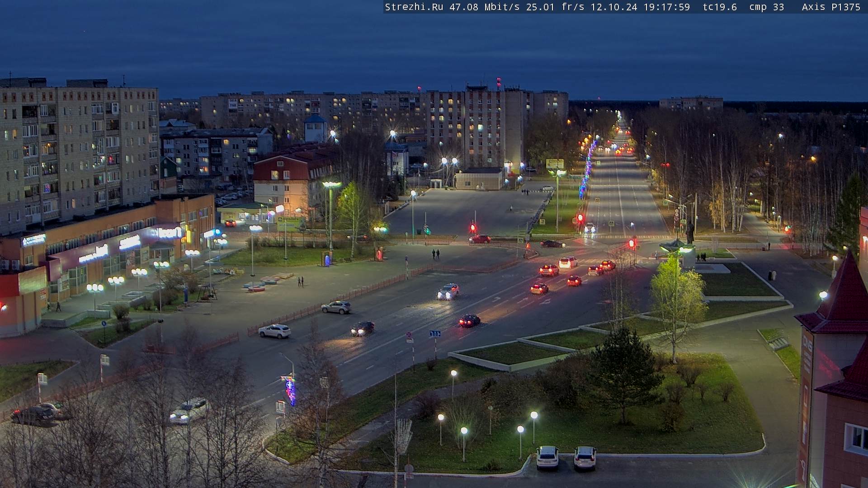Viewport: 868px width, 488px height.
Task: Click the "25.01 fr/s" frame rate value
Action: 555,7
